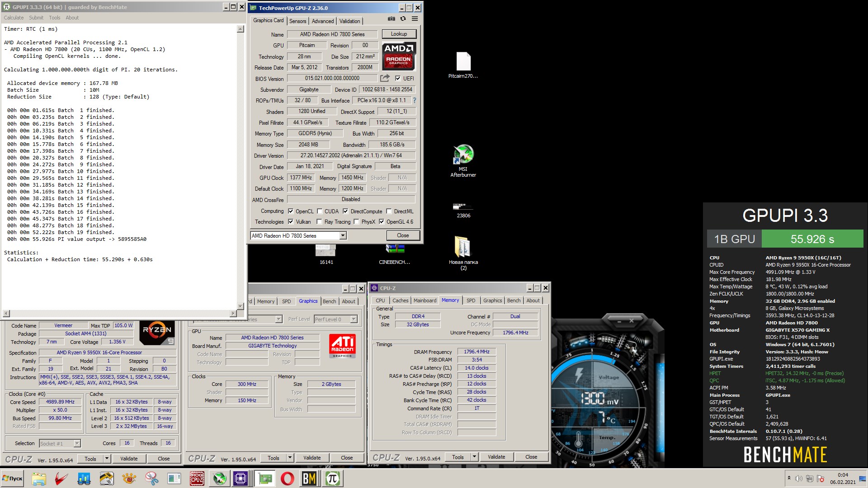The height and width of the screenshot is (488, 868).
Task: Toggle the OpenGL 4.6 checkbox
Action: pyautogui.click(x=382, y=221)
